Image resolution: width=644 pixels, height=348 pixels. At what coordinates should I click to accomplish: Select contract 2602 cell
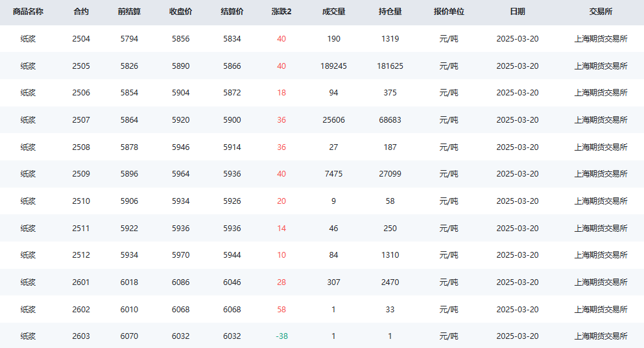click(x=81, y=309)
